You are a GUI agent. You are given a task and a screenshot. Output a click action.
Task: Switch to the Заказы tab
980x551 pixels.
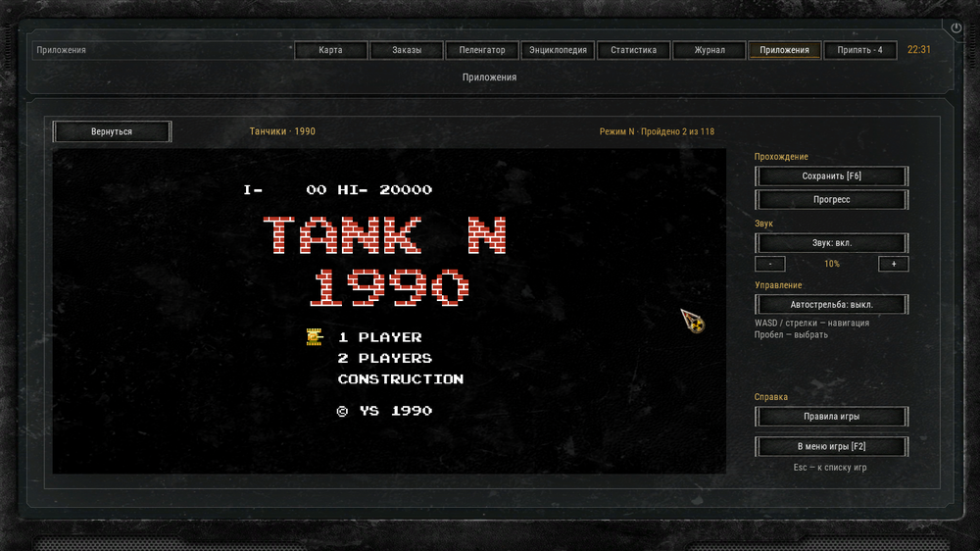[x=407, y=50]
